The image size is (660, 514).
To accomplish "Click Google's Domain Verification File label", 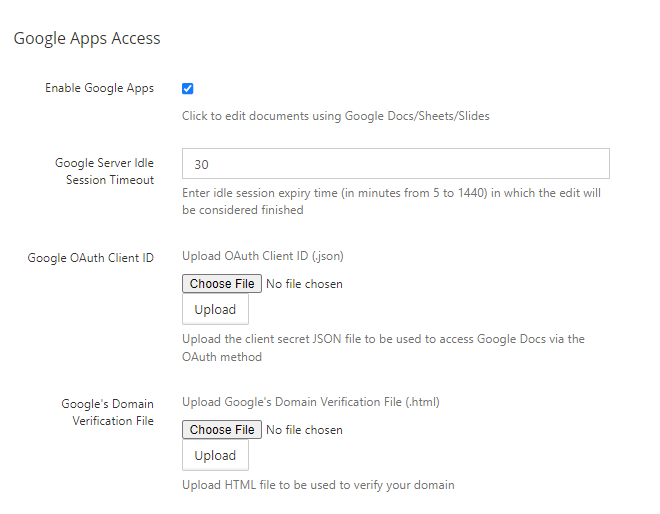I will pyautogui.click(x=107, y=412).
